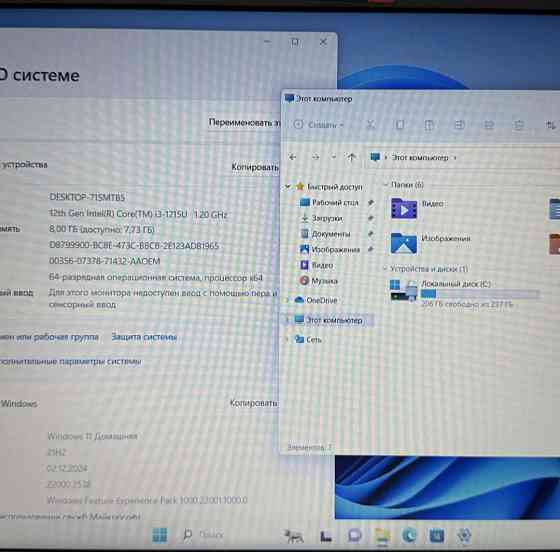
Task: Click the pin icon beside Загрузки
Action: [x=371, y=218]
